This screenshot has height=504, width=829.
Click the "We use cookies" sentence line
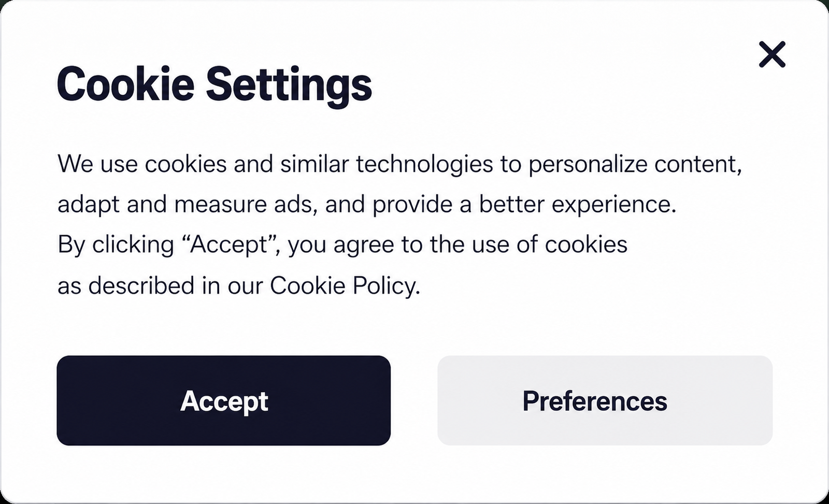399,164
